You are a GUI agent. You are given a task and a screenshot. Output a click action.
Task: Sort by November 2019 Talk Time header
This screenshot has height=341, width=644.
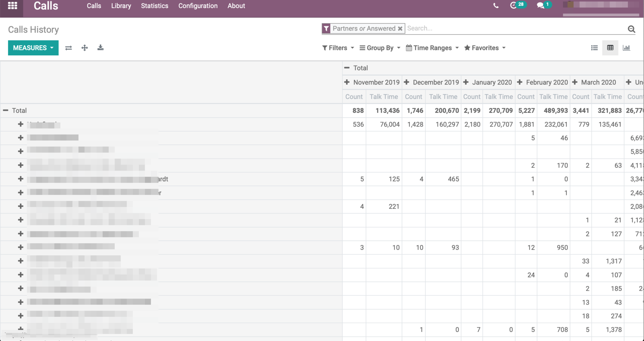384,97
